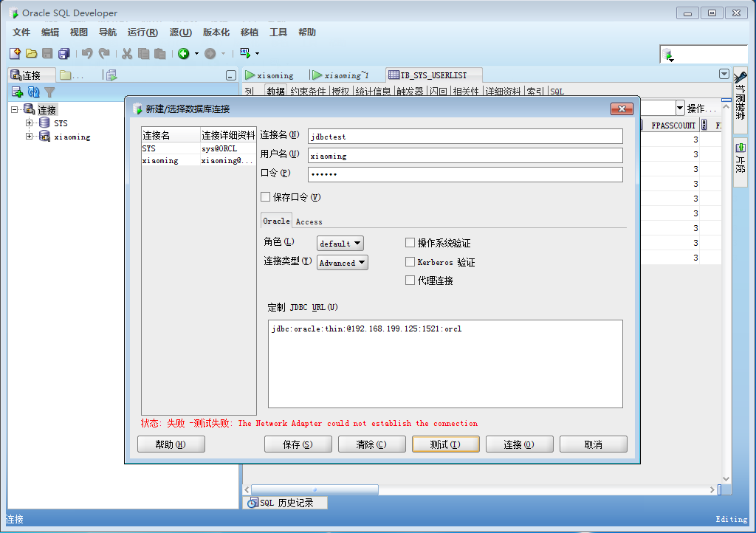Open the SQL 历史记录 panel tab

[x=286, y=503]
